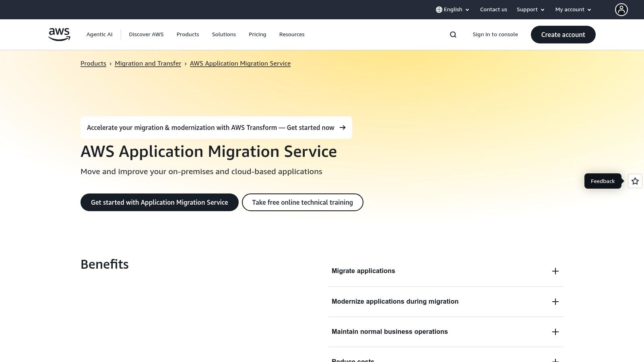Open the search magnifier icon
Viewport: 644px width, 362px height.
click(453, 35)
